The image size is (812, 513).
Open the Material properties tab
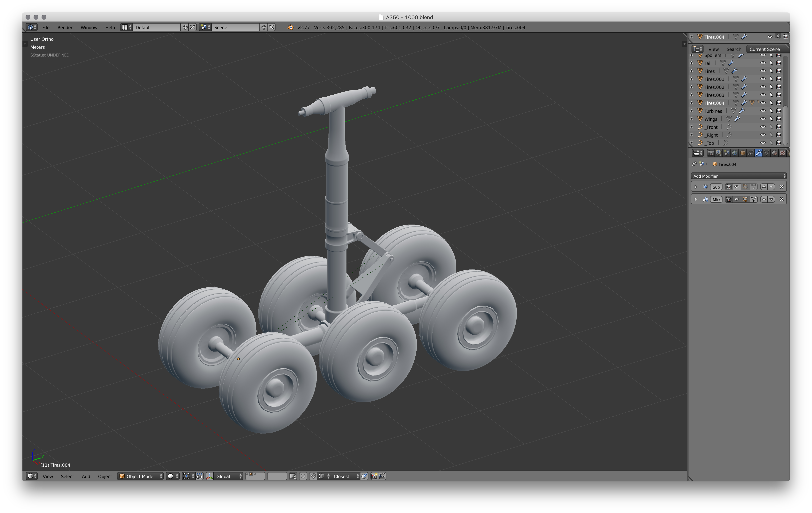[x=775, y=153]
